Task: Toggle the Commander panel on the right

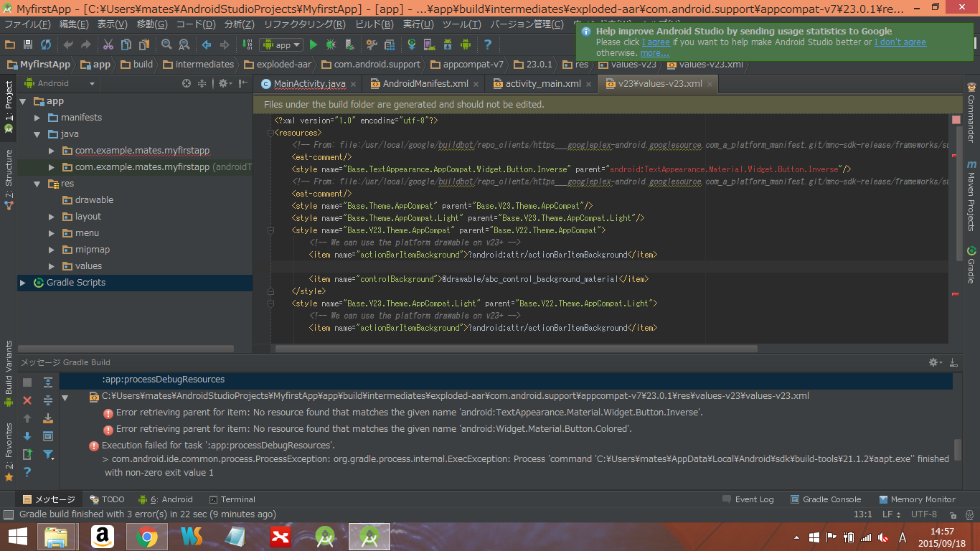Action: [x=971, y=113]
